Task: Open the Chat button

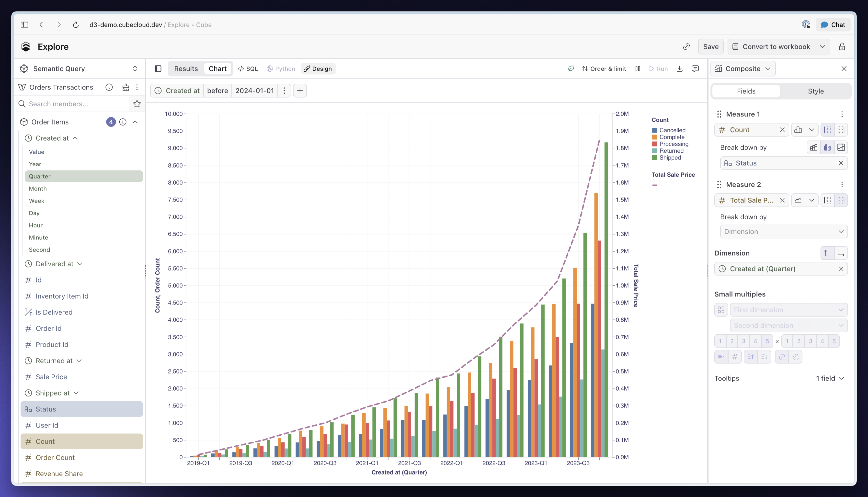Action: tap(833, 24)
